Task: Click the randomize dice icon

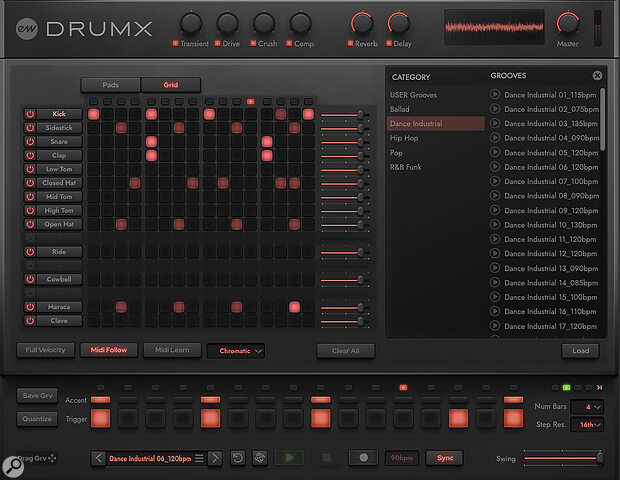Action: click(x=260, y=458)
